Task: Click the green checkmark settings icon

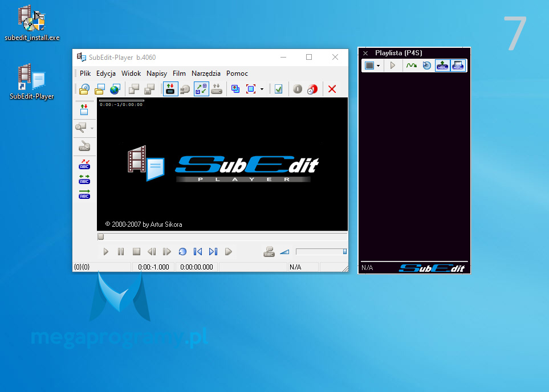Action: point(279,89)
